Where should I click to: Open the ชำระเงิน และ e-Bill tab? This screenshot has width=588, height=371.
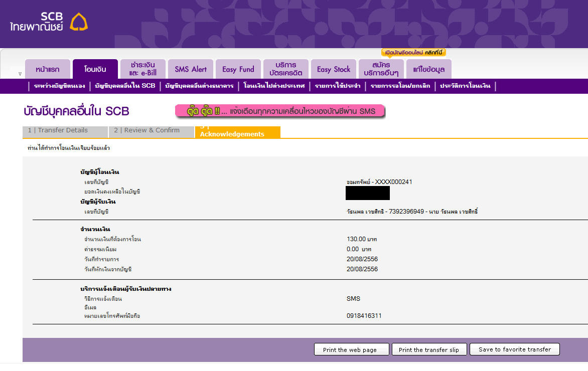pos(143,69)
